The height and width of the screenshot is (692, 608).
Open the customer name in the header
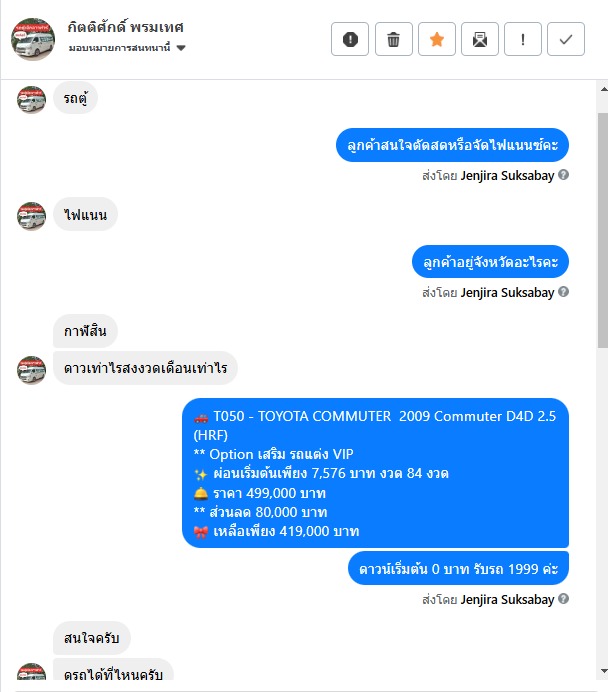[125, 27]
